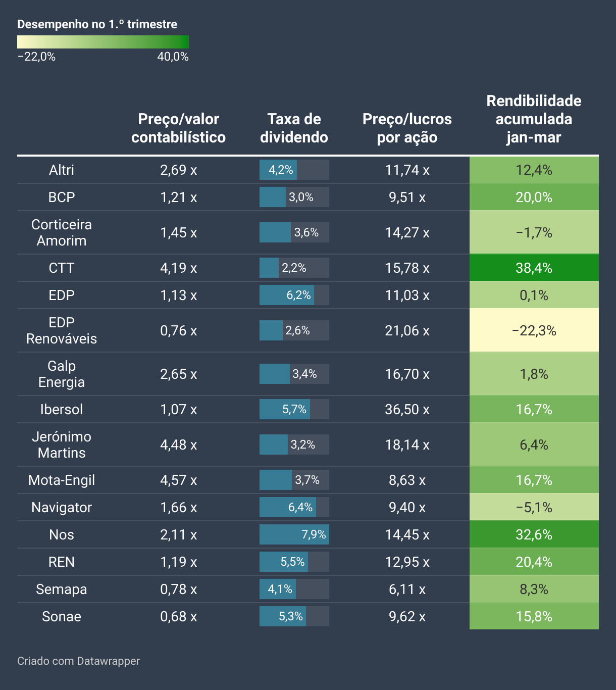Click the CTT 38,4% return cell
The height and width of the screenshot is (690, 616).
coord(534,268)
